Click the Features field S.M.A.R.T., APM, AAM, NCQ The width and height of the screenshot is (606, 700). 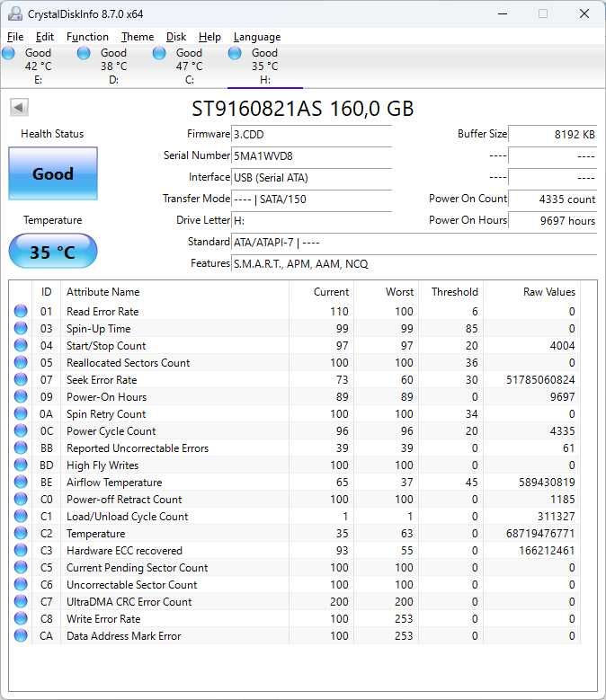(414, 264)
